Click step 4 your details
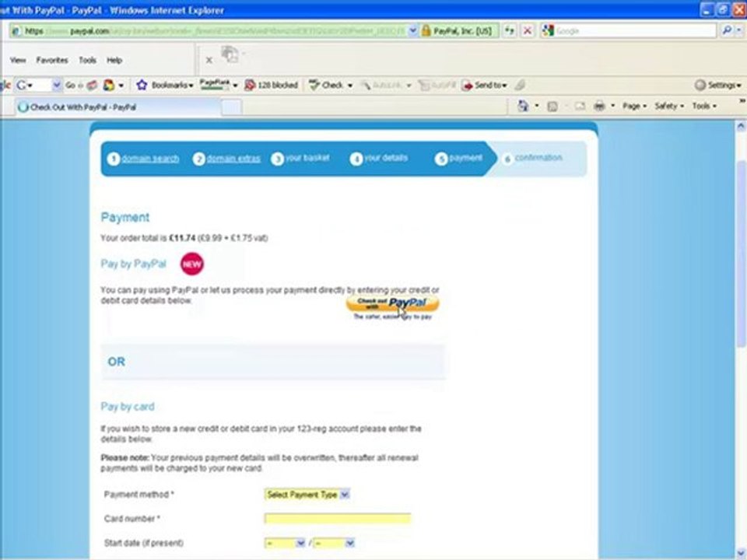747x560 pixels. pyautogui.click(x=379, y=158)
